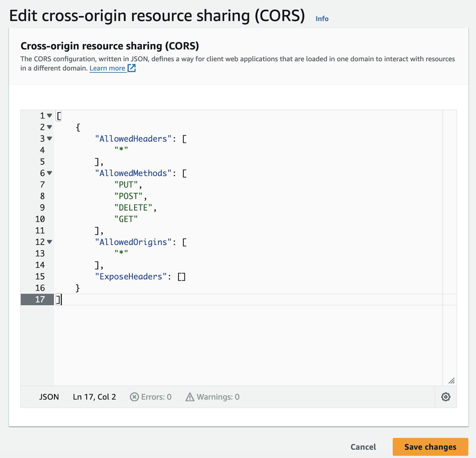The image size is (476, 458).
Task: Click the external link icon beside Learn more
Action: coord(131,68)
